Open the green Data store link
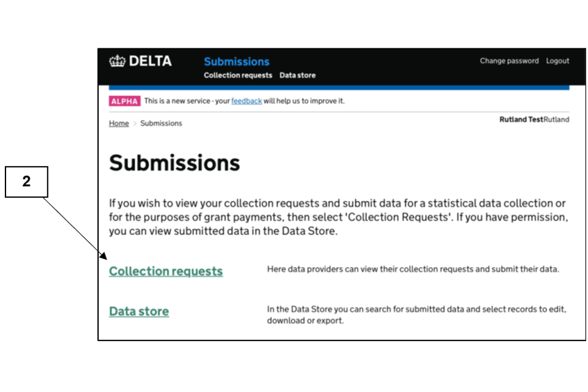588x392 pixels. pos(139,311)
